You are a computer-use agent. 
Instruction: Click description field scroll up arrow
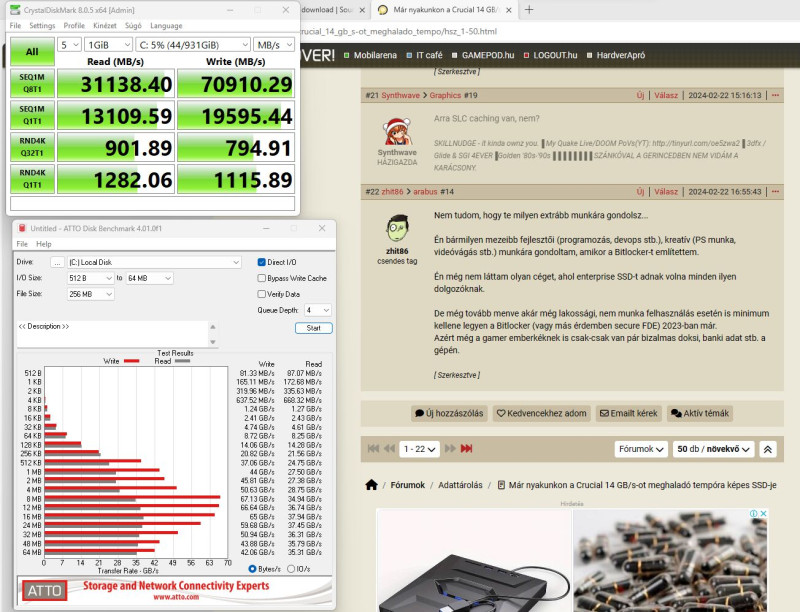point(213,326)
